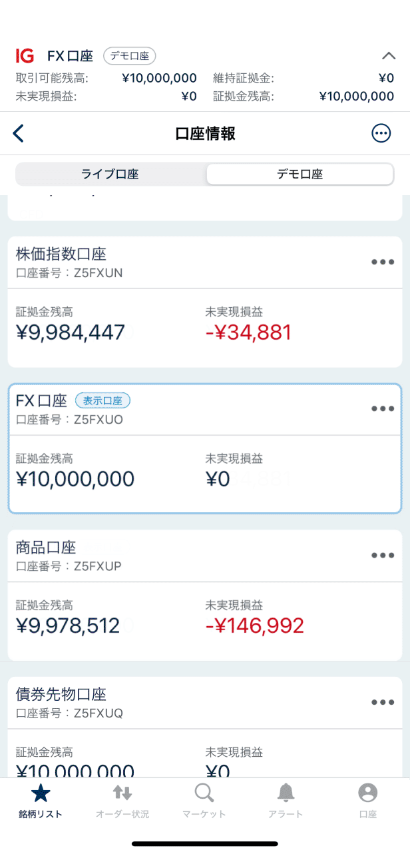Screen dimensions: 410x868
Task: Collapse the account summary chevron
Action: point(388,56)
